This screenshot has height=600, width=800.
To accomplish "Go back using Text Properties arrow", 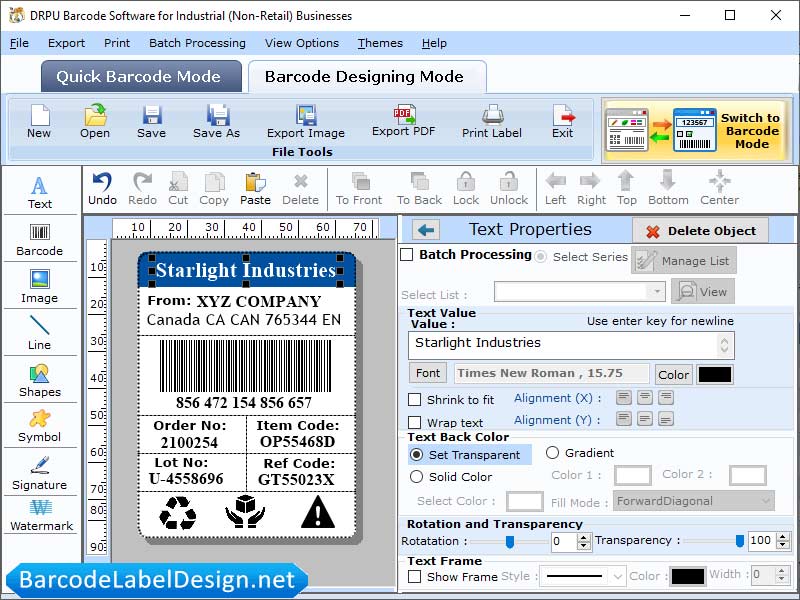I will [x=426, y=231].
